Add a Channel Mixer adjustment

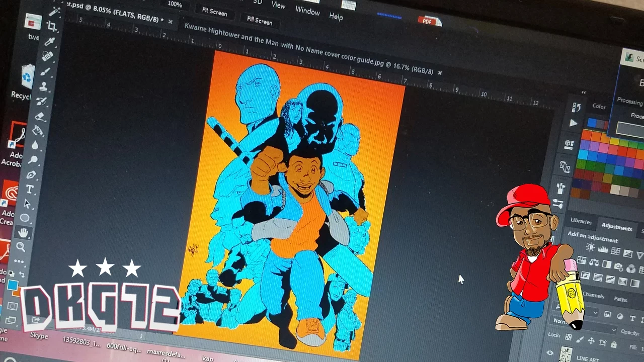(630, 268)
